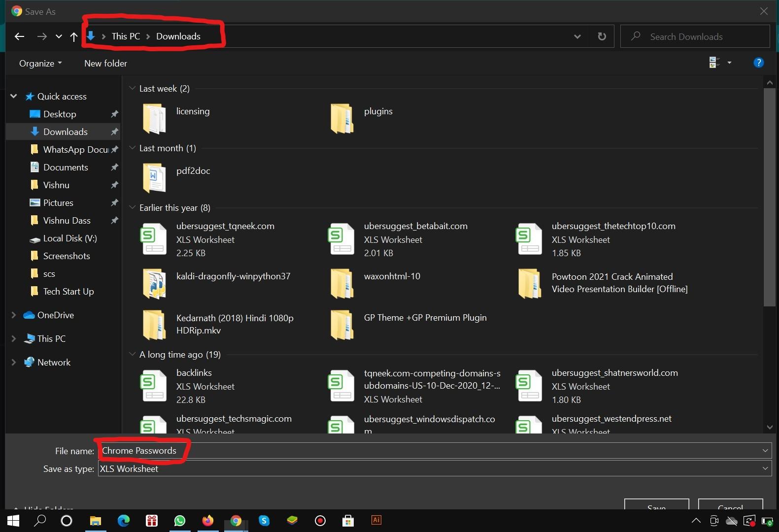Image resolution: width=779 pixels, height=532 pixels.
Task: Open recent locations dropdown chevron
Action: pos(59,36)
